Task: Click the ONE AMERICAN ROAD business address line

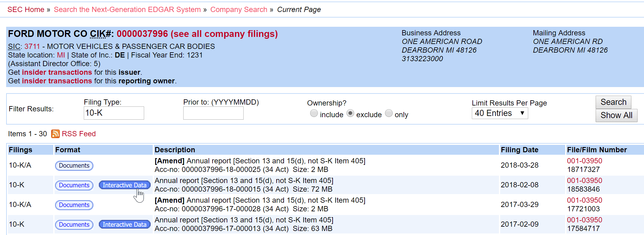Action: pos(442,42)
